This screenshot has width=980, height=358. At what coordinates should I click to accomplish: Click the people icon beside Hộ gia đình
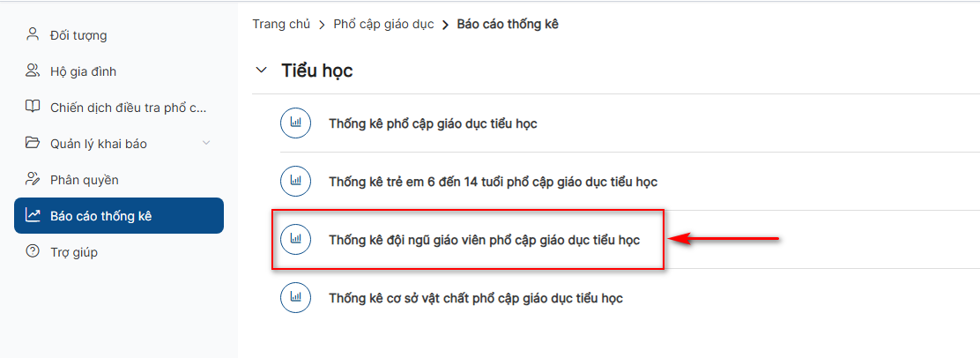point(33,71)
